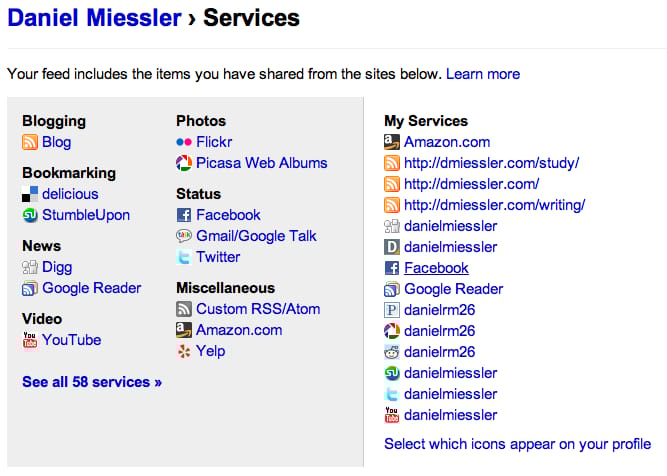This screenshot has width=667, height=476.
Task: Click the delicious icon under Bookmarking
Action: pos(30,194)
